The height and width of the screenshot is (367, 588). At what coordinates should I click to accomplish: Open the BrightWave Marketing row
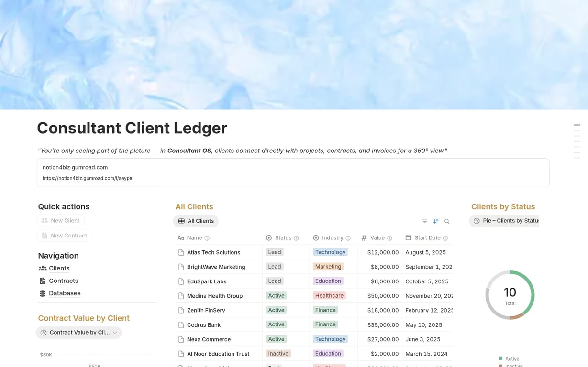pos(313,267)
